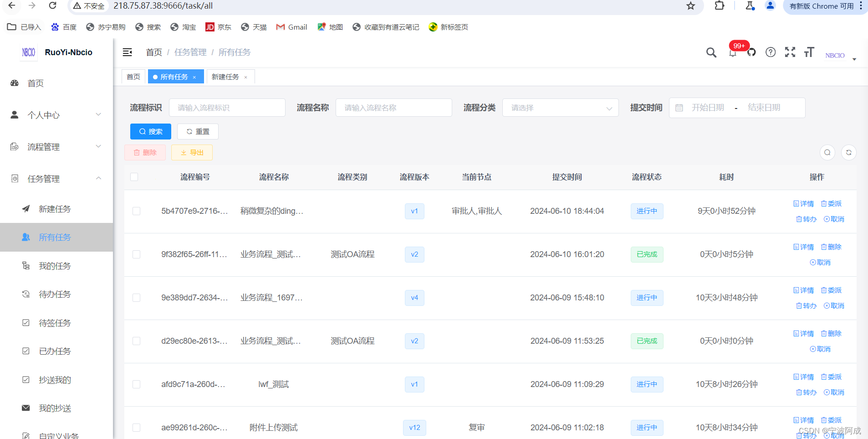Viewport: 868px width, 439px height.
Task: Open the 京东 bookmark
Action: click(218, 27)
